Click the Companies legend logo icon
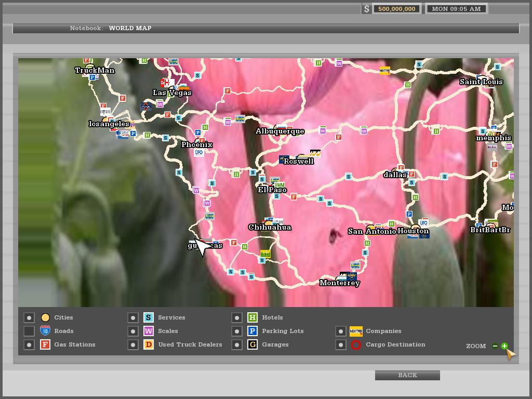The width and height of the screenshot is (532, 399). click(356, 331)
